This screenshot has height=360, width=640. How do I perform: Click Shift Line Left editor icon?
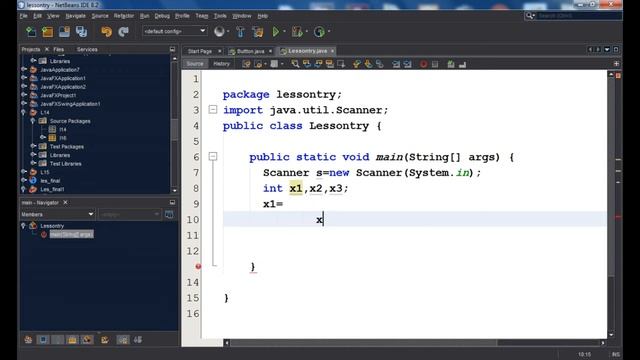click(396, 64)
